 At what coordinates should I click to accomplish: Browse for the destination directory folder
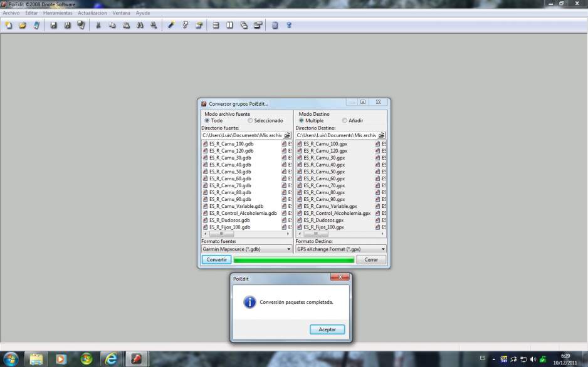(381, 135)
